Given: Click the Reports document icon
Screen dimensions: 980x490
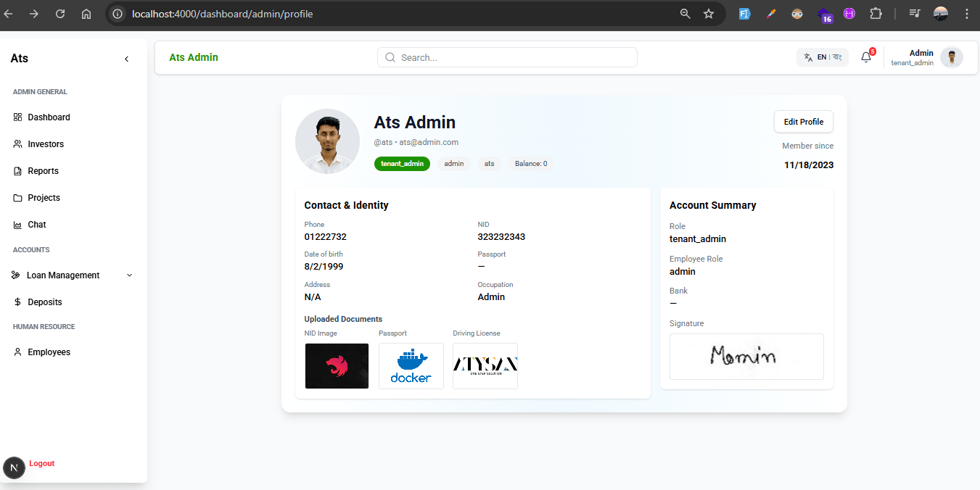Looking at the screenshot, I should pyautogui.click(x=17, y=171).
